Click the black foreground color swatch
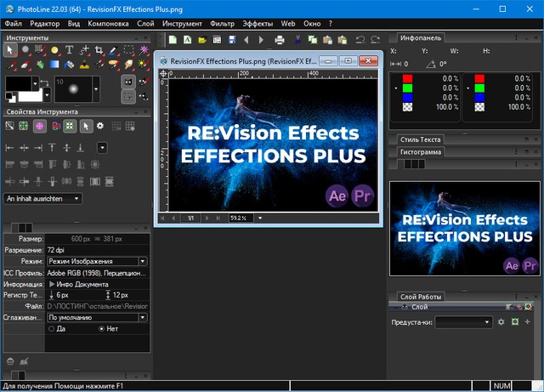Viewport: 544px width, 392px height. tap(17, 82)
